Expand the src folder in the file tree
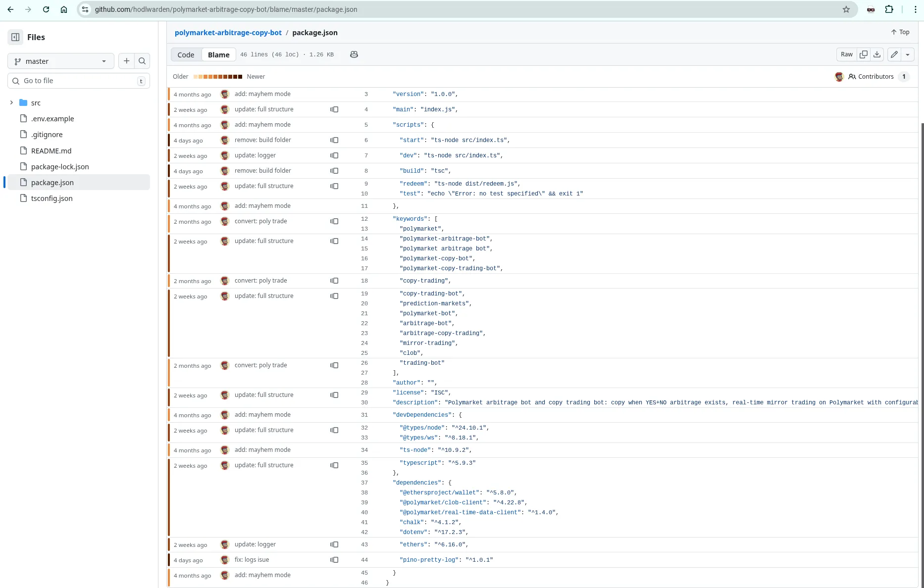 [11, 102]
